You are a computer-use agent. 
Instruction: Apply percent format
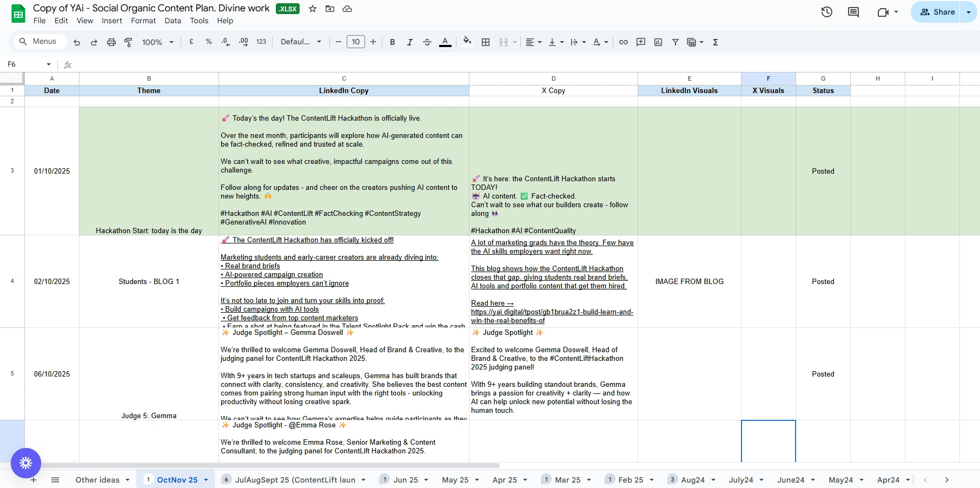pyautogui.click(x=209, y=42)
